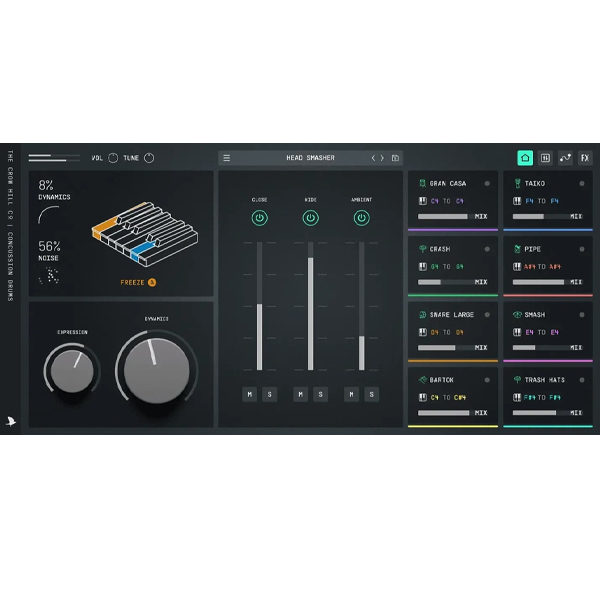Open the Head Smasher preset name
The image size is (600, 600).
(310, 158)
